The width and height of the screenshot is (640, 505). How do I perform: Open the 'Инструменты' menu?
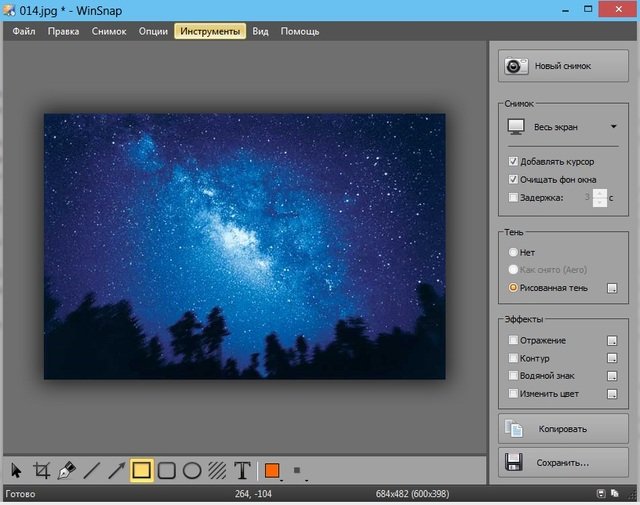pos(210,31)
